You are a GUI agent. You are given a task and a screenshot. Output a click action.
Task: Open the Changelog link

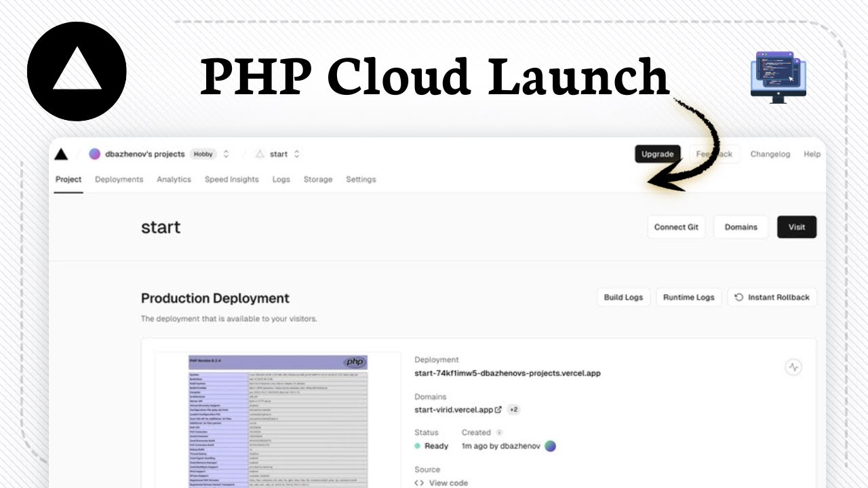pyautogui.click(x=770, y=154)
